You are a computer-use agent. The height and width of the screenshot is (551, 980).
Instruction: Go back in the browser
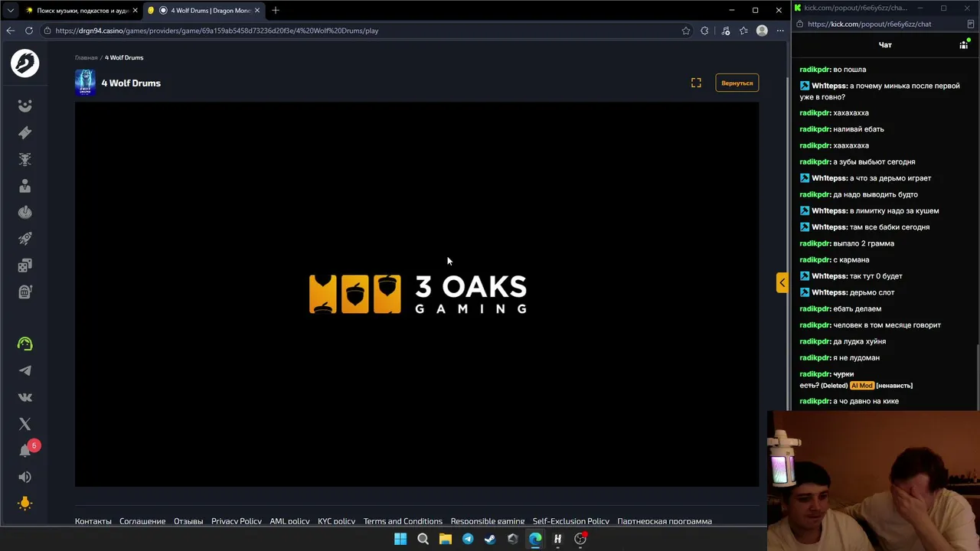pos(10,31)
